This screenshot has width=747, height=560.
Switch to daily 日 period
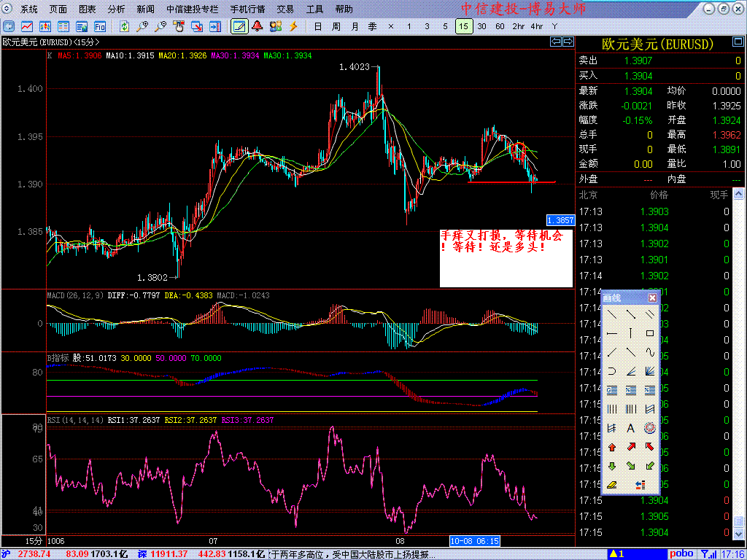(318, 26)
